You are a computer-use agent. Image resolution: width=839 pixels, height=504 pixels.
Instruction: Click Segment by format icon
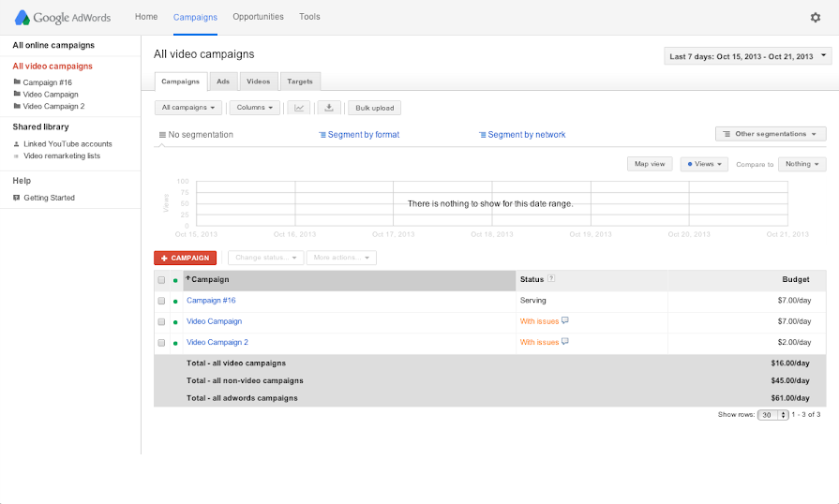tap(322, 135)
